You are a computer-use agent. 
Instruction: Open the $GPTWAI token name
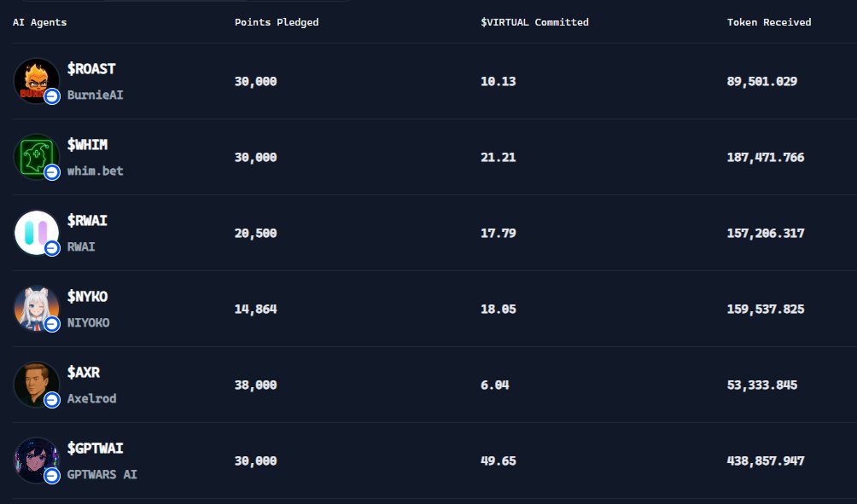coord(95,449)
